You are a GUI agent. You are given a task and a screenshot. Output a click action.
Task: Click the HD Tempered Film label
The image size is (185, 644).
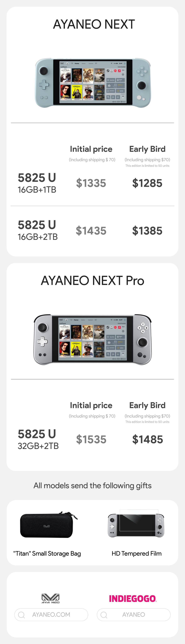(136, 553)
